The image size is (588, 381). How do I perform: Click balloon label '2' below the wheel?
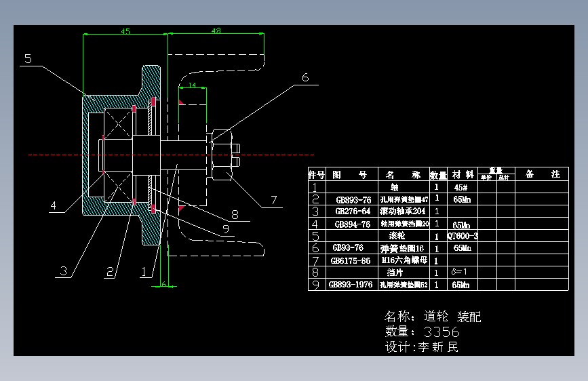tap(110, 271)
